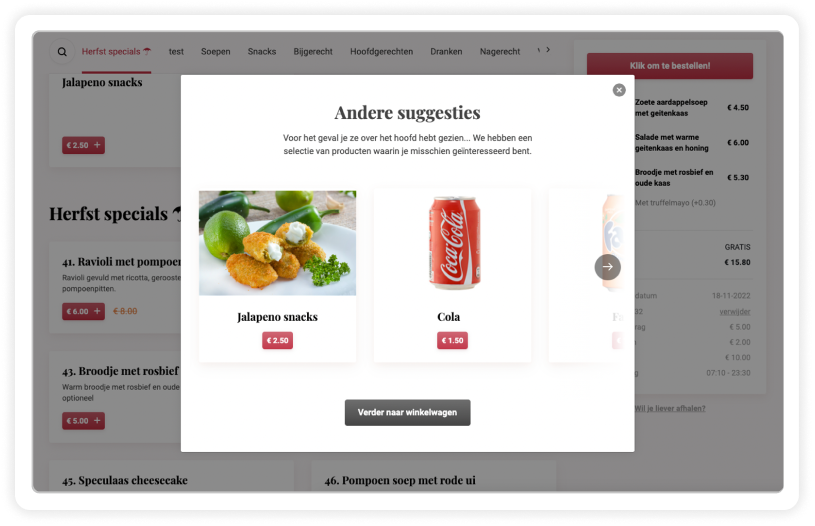Close the Andere suggesties popup

coord(619,90)
